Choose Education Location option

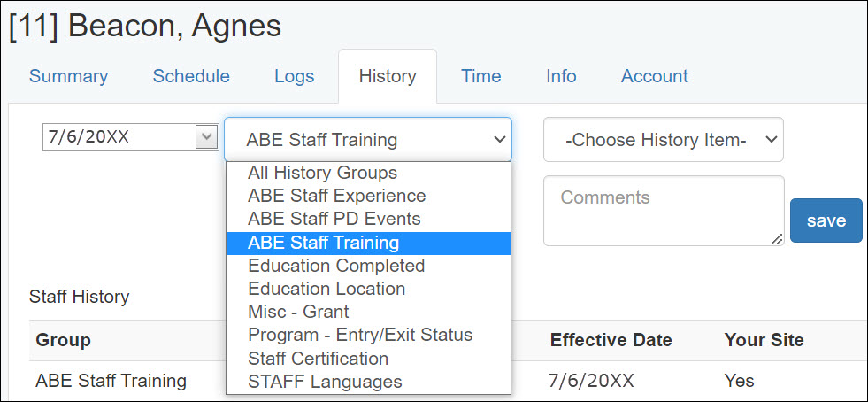326,289
